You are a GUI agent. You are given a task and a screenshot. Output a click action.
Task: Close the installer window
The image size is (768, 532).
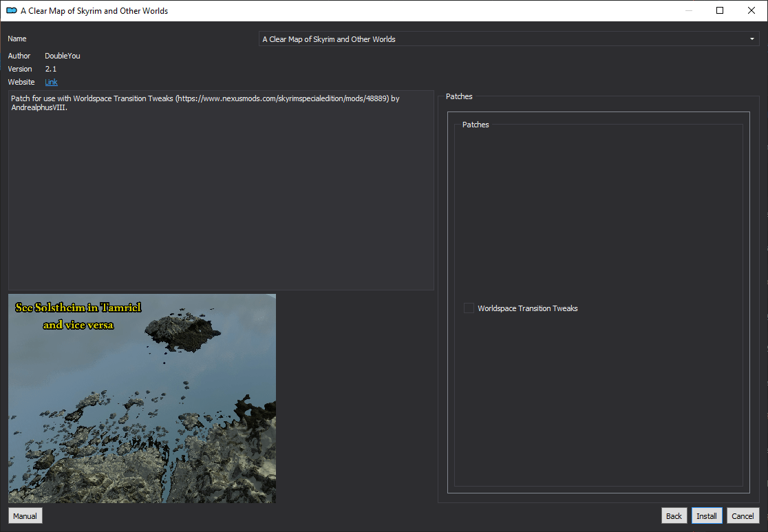pos(751,10)
